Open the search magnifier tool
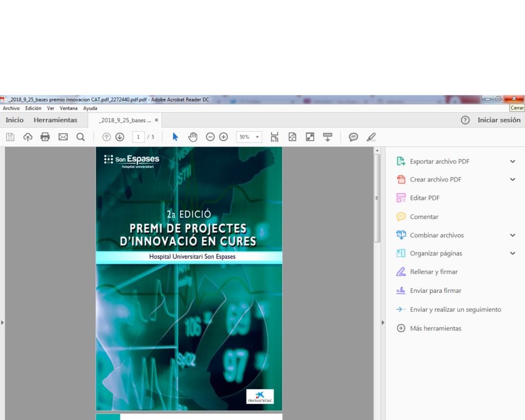The height and width of the screenshot is (420, 525). point(80,137)
